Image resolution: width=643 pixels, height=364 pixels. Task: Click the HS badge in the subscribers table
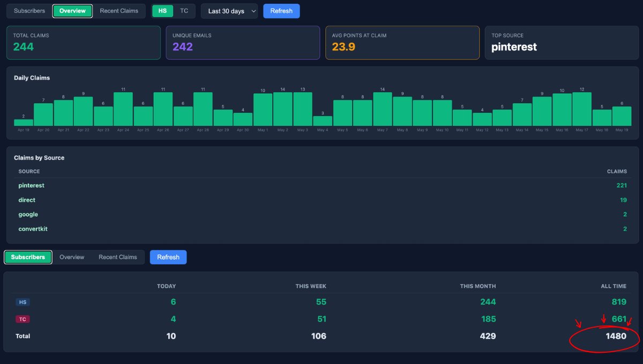(23, 302)
